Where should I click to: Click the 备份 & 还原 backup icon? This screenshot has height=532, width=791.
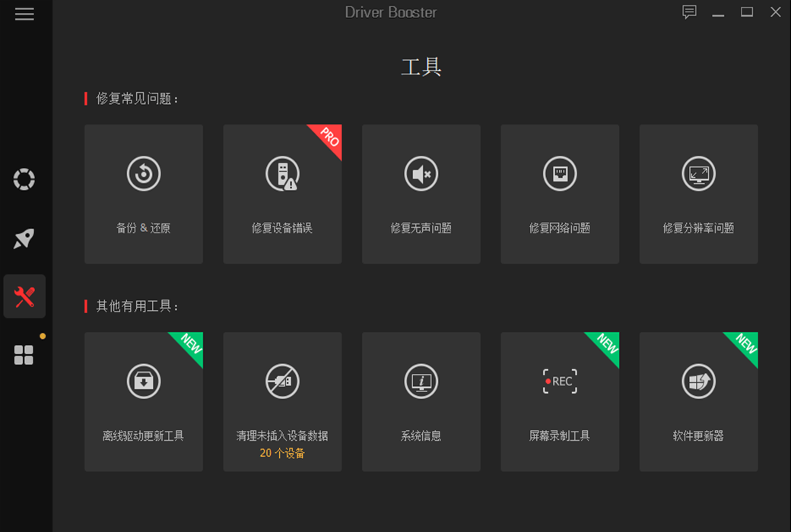click(x=144, y=174)
